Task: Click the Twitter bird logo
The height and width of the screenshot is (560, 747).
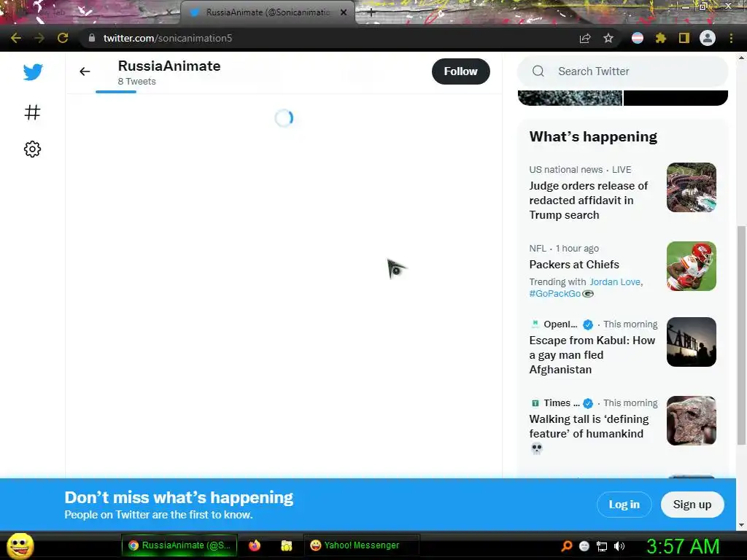Action: pyautogui.click(x=33, y=72)
